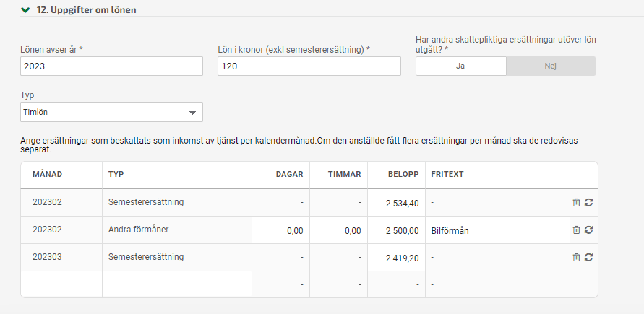Refresh the 202303 Semesterersättning row

point(588,258)
